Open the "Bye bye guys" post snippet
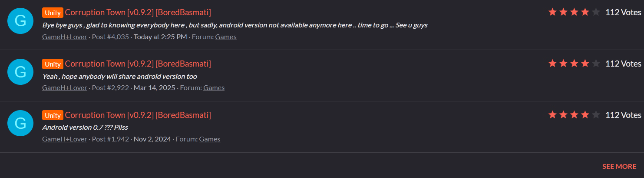This screenshot has width=644, height=178. (234, 25)
